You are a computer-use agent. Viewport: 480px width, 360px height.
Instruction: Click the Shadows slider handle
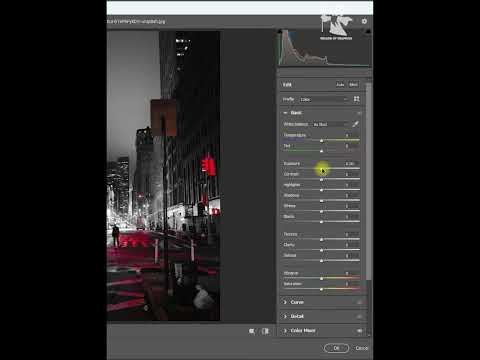322,201
